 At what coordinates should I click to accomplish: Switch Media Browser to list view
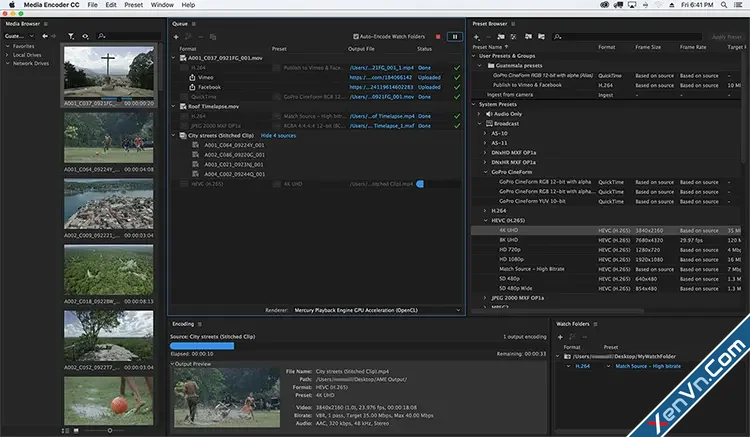66,431
